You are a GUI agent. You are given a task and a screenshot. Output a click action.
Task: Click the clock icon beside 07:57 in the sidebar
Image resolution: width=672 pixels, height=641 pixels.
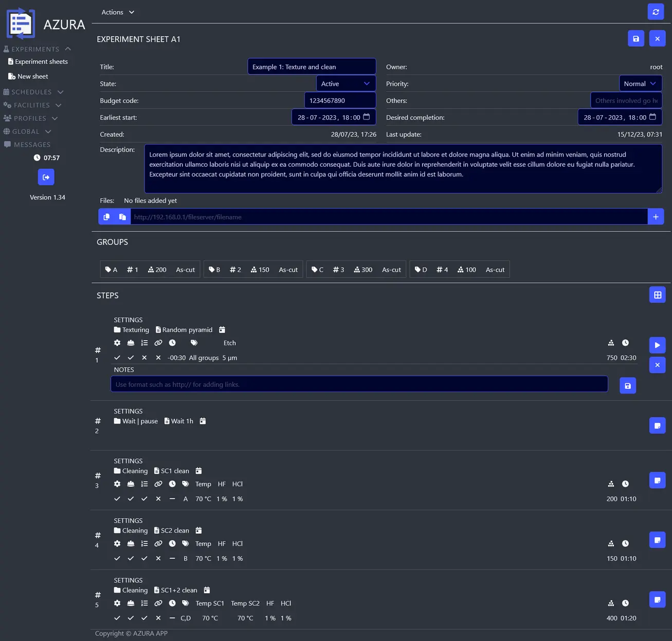37,157
